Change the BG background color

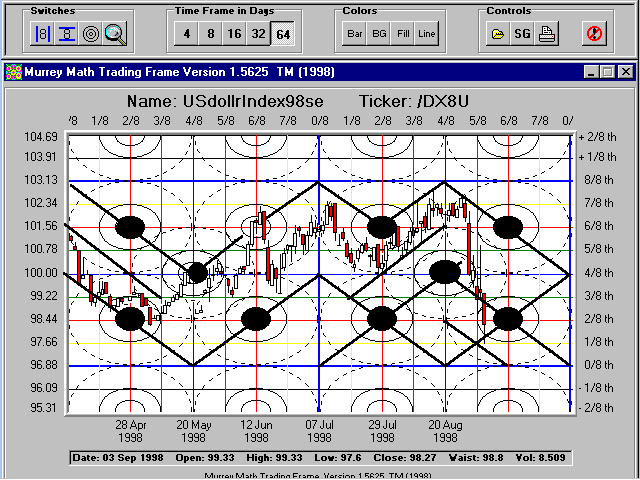[x=379, y=33]
